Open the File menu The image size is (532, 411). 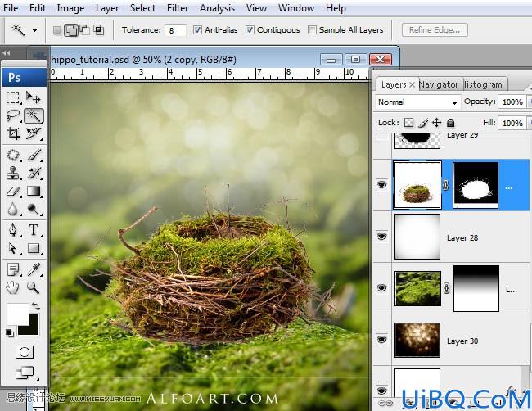pyautogui.click(x=11, y=8)
